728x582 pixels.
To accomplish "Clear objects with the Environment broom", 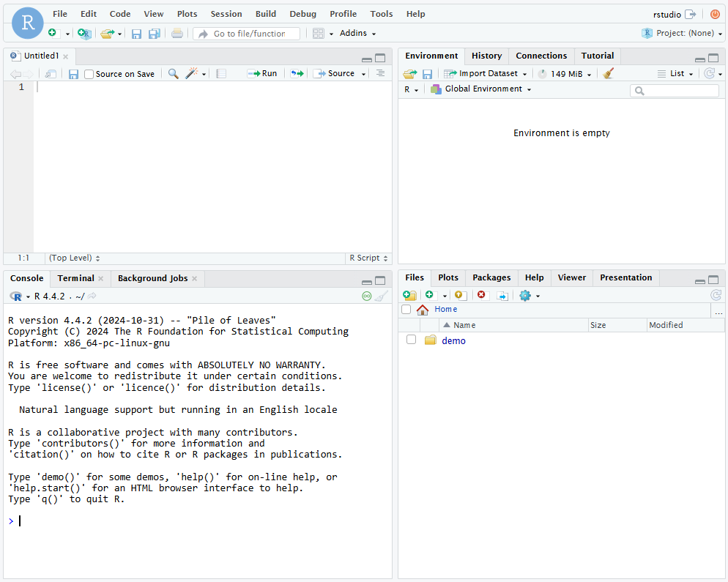I will pyautogui.click(x=608, y=73).
